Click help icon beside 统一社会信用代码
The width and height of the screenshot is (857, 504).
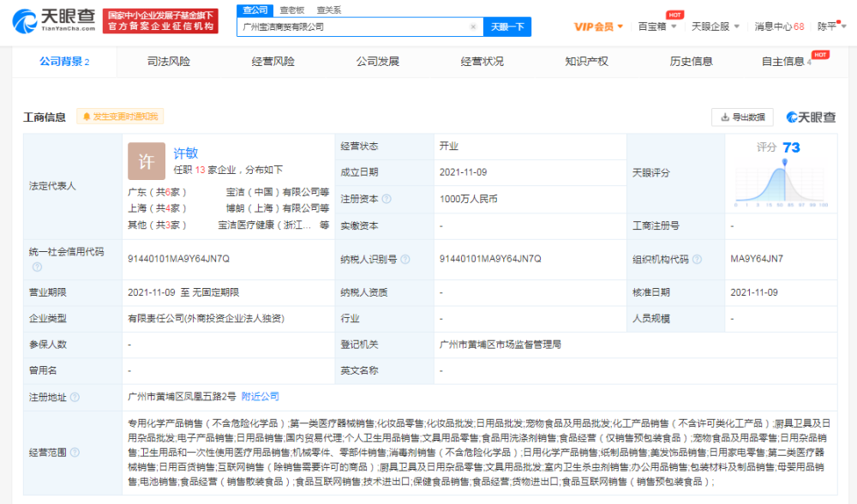coord(37,267)
